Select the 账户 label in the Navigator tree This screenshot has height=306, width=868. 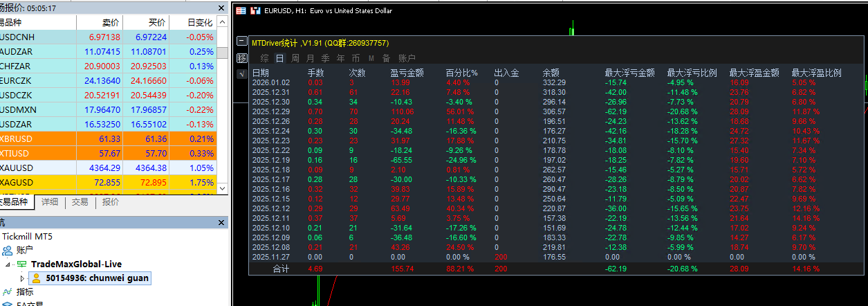(25, 250)
